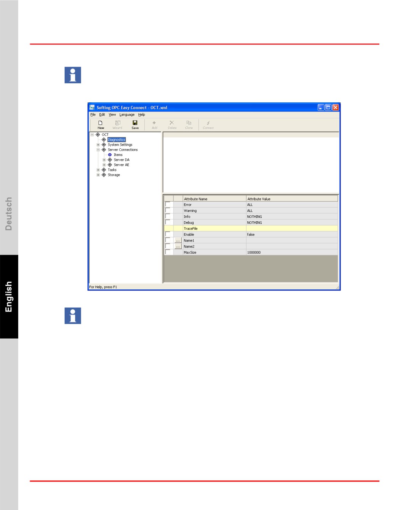420x510 pixels.
Task: Click the System Settings node icon
Action: (x=104, y=145)
